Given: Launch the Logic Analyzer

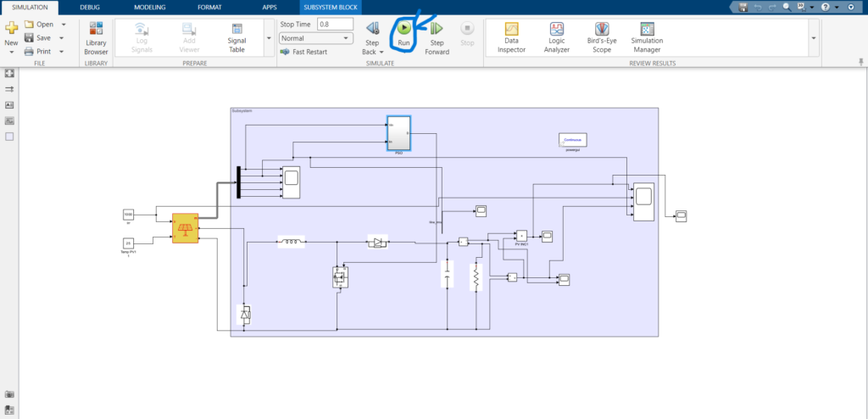Looking at the screenshot, I should coord(556,37).
